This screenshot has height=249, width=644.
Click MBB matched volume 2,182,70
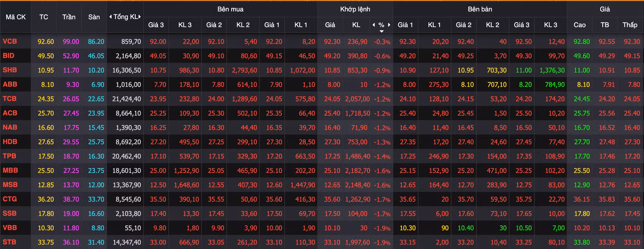tap(357, 171)
